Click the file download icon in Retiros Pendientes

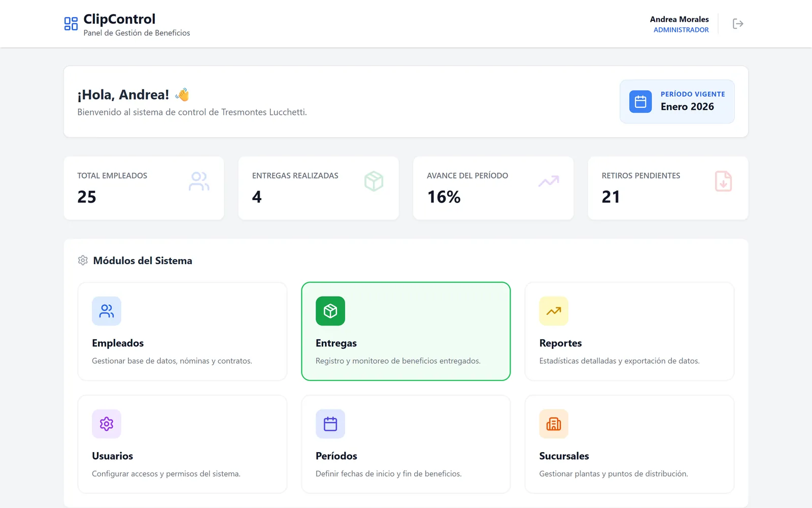point(723,181)
